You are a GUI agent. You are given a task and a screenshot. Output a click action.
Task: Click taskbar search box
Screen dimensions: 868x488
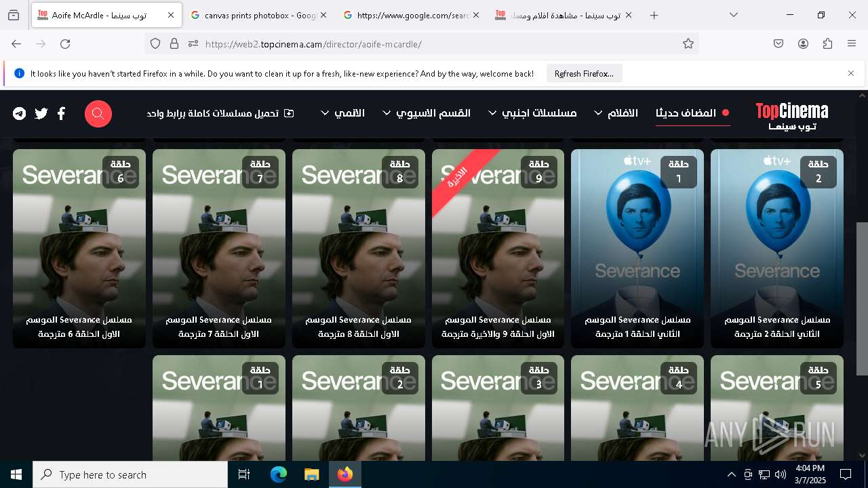point(130,474)
